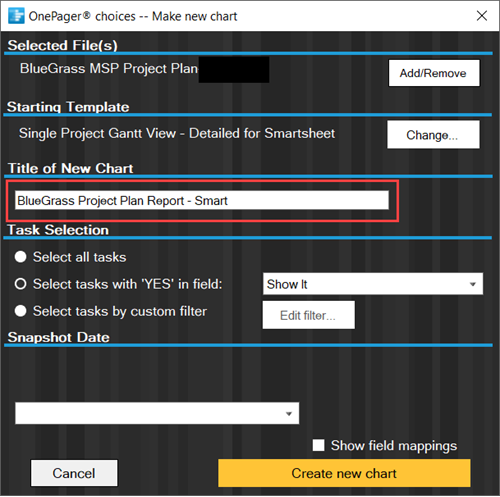The height and width of the screenshot is (497, 500).
Task: Click the Single Project Gantt View template name
Action: click(177, 133)
